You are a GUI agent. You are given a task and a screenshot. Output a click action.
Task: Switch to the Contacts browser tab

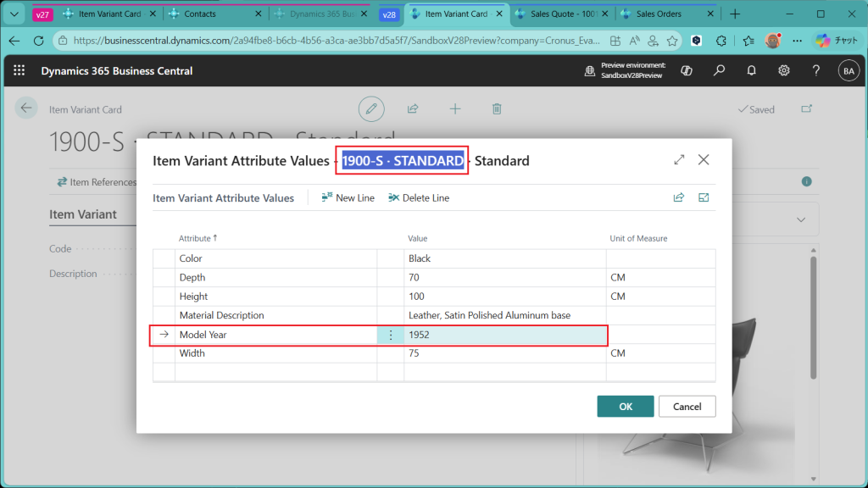coord(199,14)
